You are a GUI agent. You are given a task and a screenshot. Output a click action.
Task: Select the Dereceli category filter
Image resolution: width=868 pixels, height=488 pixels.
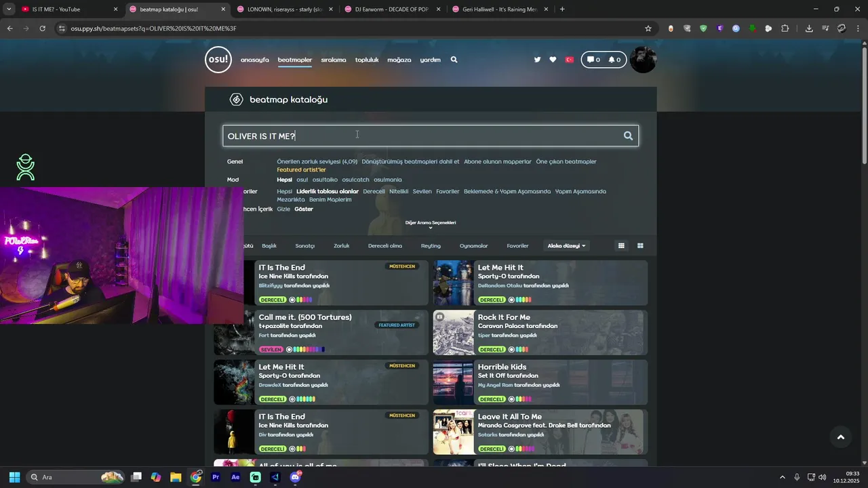374,191
